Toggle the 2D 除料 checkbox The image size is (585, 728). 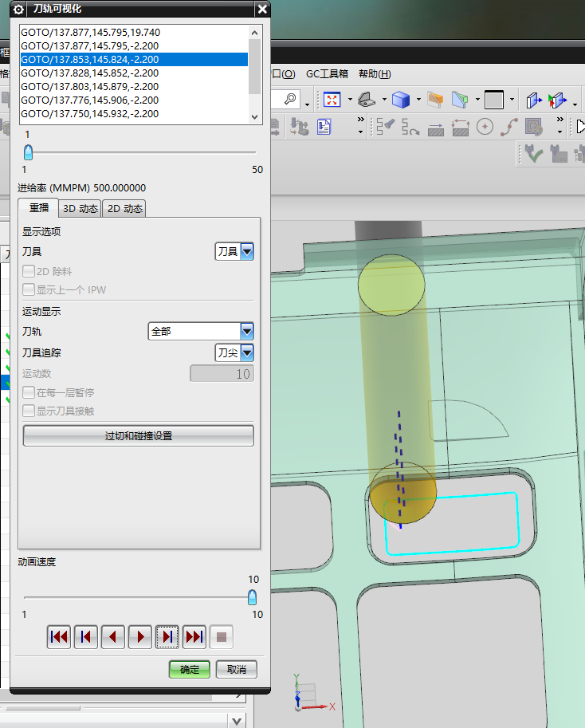(29, 271)
